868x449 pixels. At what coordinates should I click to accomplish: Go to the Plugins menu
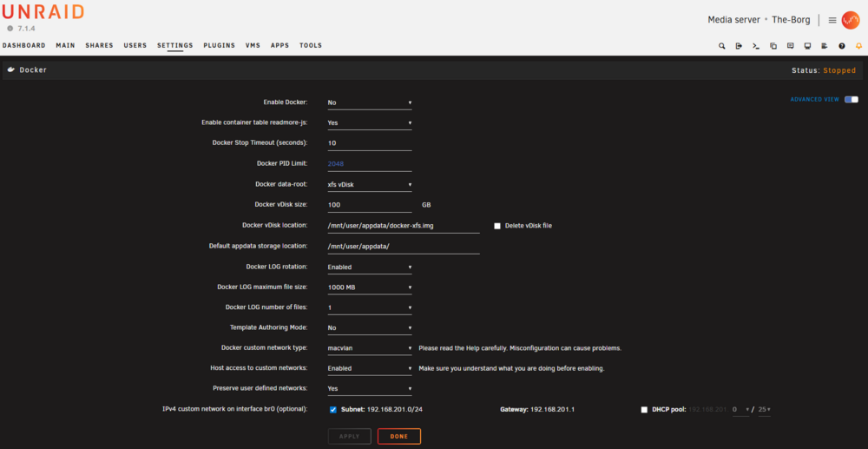click(x=220, y=45)
